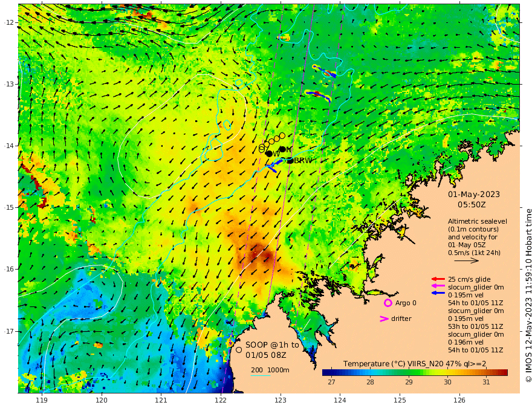
Task: Click the Altimetric sealevel text
Action: (478, 221)
